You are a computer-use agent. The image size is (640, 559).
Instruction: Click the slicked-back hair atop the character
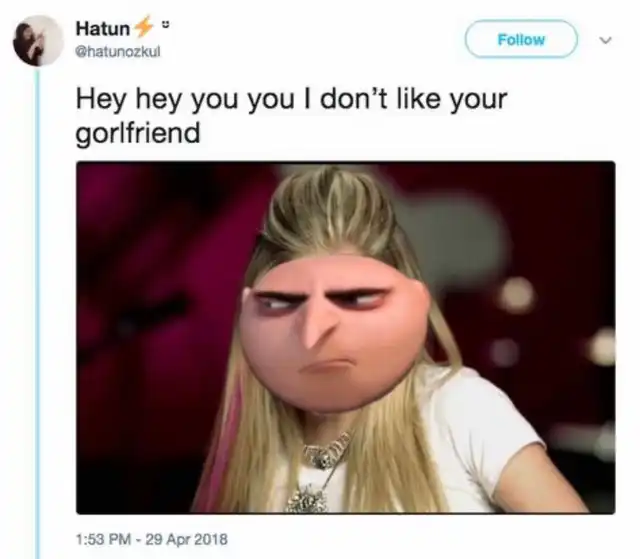331,214
